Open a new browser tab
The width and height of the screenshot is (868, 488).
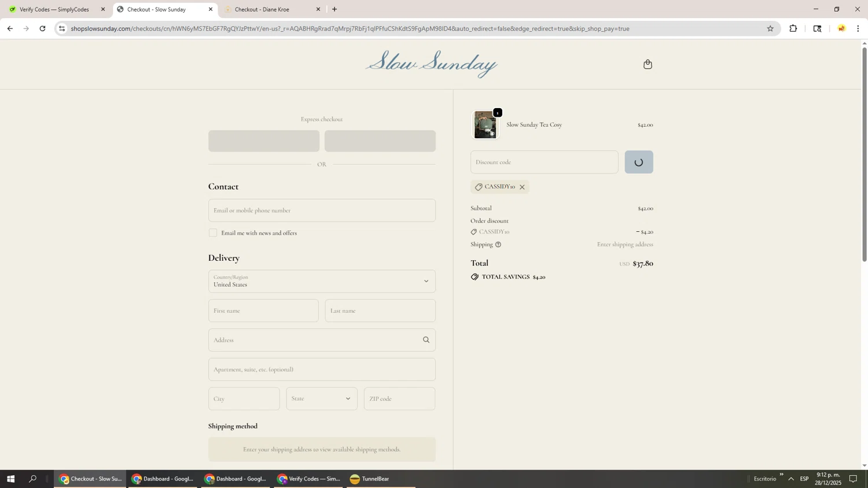pyautogui.click(x=334, y=9)
